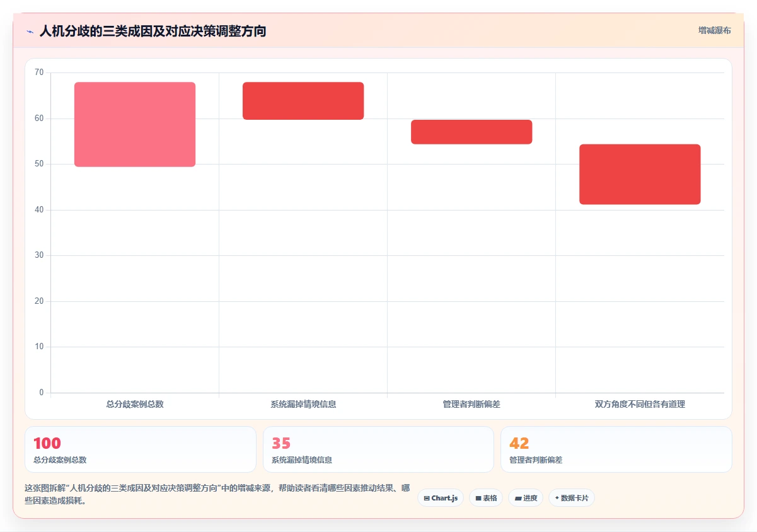757x532 pixels.
Task: Click y-axis tick value 70
Action: point(39,72)
